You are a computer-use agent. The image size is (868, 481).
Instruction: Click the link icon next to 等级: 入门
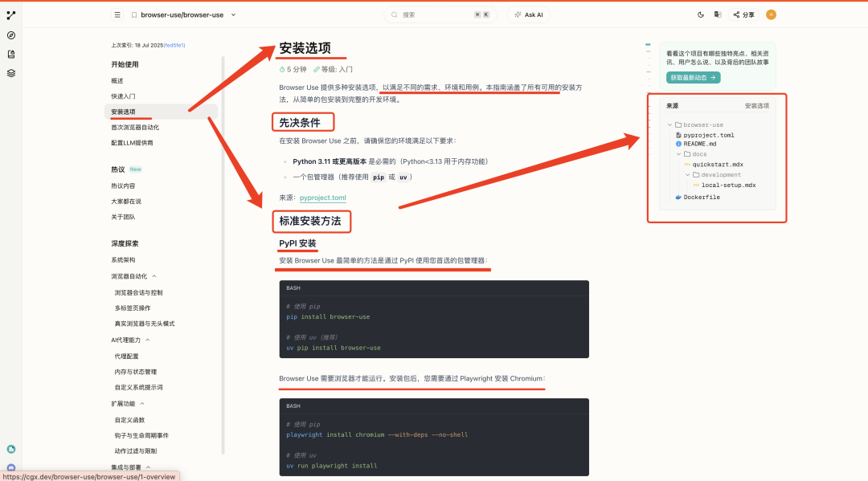coord(316,70)
